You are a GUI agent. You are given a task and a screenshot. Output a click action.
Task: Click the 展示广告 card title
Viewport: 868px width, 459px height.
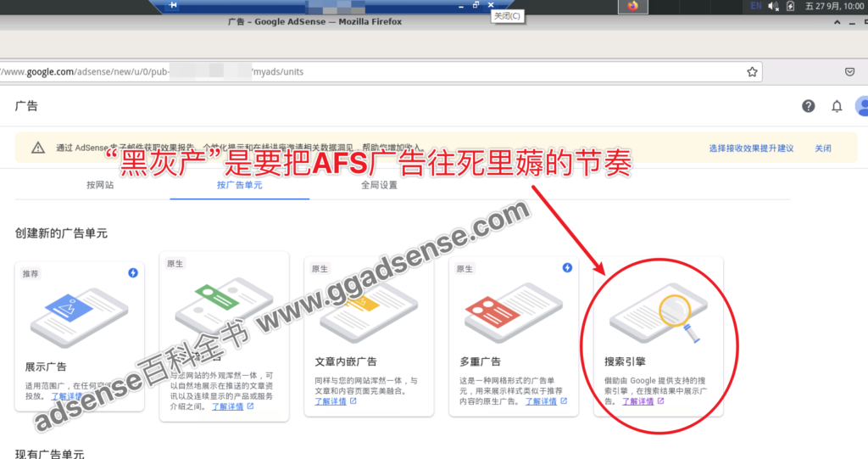click(46, 367)
